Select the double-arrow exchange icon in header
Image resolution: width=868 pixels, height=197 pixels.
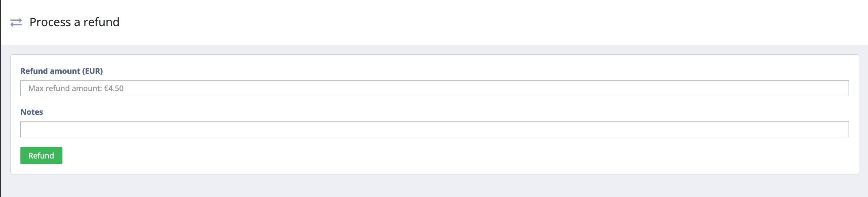[16, 23]
